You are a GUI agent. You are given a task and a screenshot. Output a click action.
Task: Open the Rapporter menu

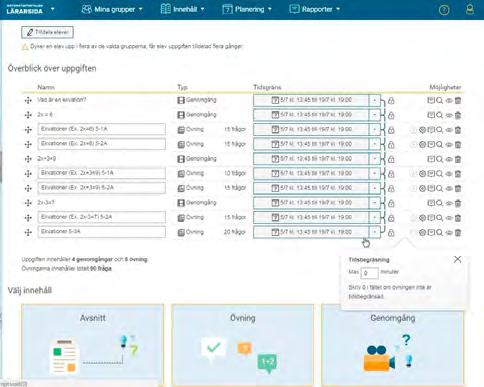pyautogui.click(x=314, y=9)
